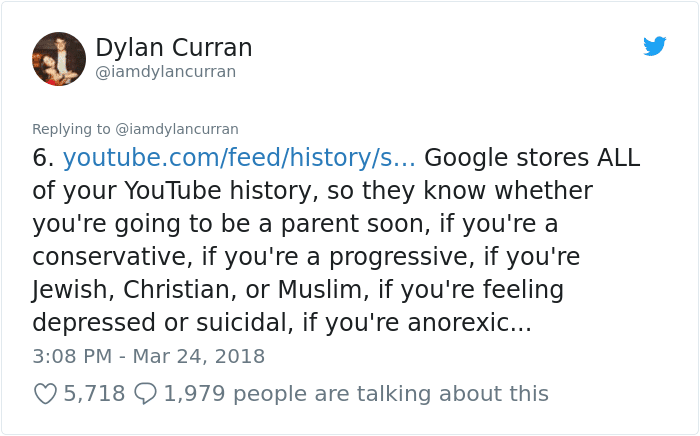Click the Twitter bird logo

[x=654, y=46]
